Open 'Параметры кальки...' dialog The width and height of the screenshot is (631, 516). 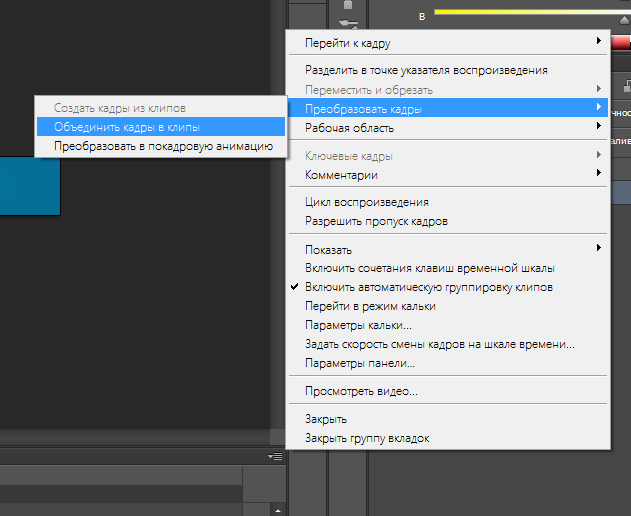click(448, 325)
